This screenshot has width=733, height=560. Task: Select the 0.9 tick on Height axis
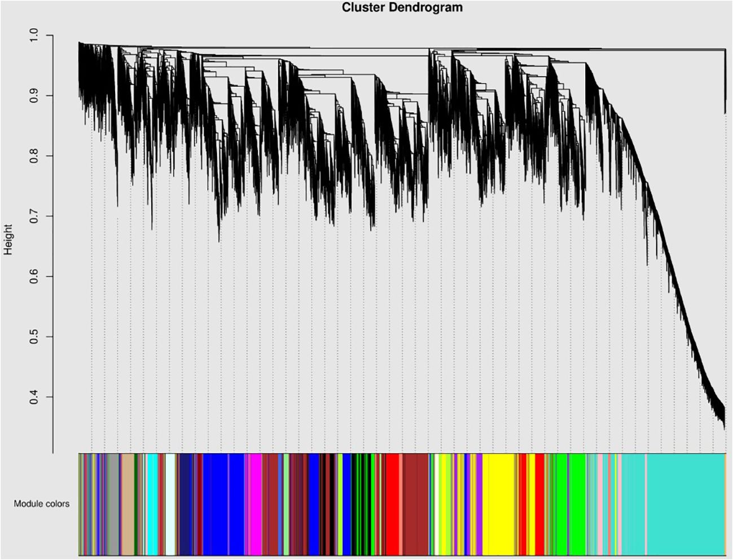pyautogui.click(x=35, y=96)
